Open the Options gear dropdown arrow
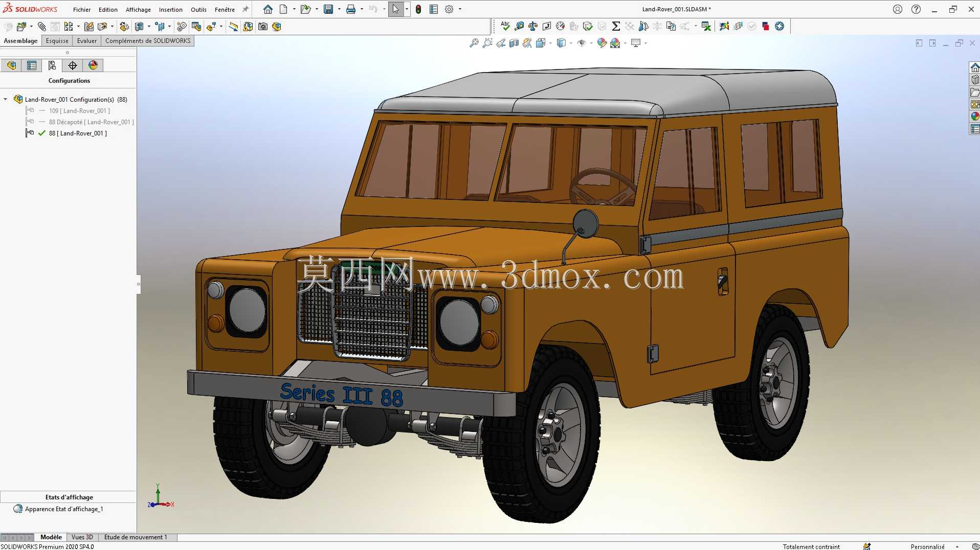The height and width of the screenshot is (550, 980). click(x=460, y=9)
